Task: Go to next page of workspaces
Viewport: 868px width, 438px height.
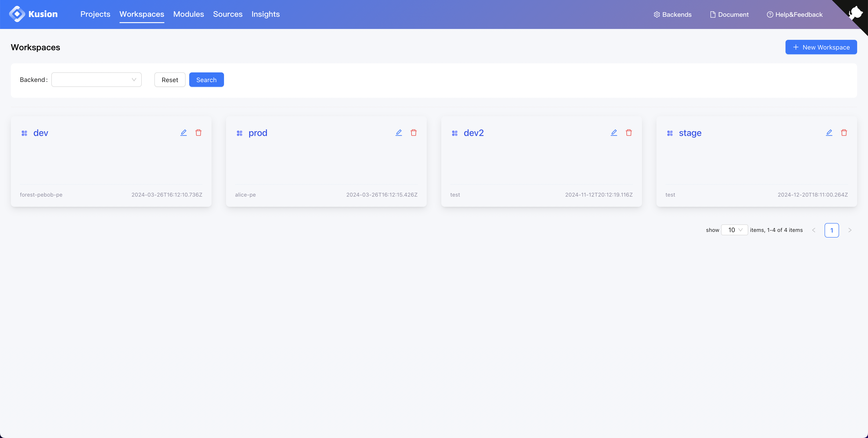Action: pos(850,230)
